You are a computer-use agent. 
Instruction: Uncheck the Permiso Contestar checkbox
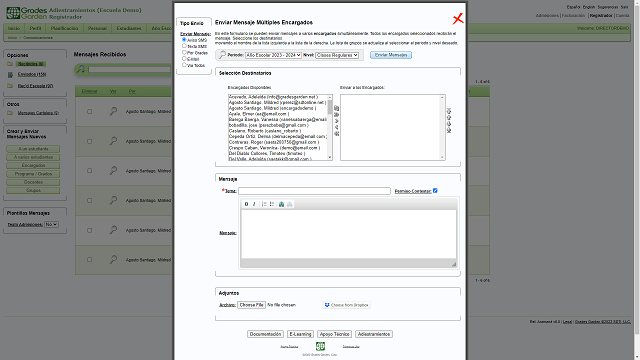tap(435, 191)
